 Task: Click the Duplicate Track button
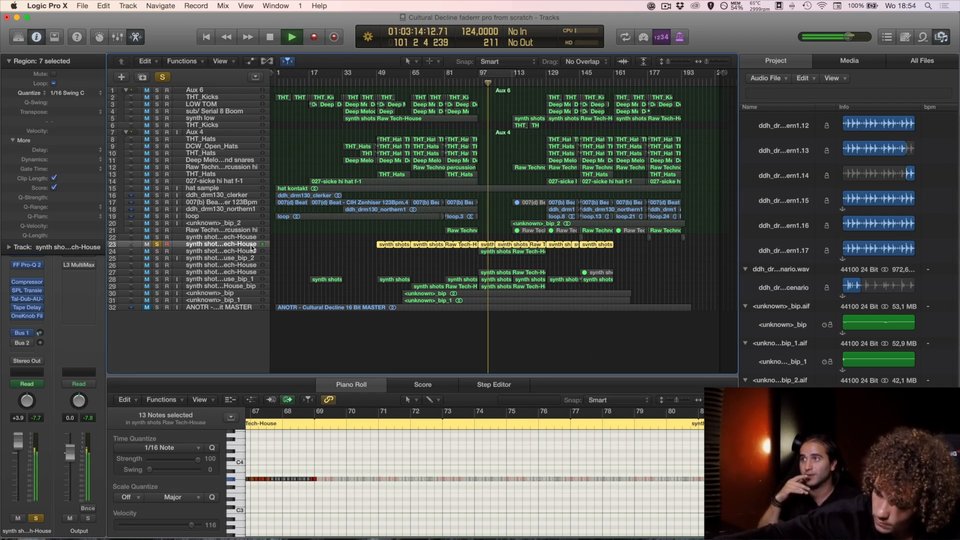142,77
